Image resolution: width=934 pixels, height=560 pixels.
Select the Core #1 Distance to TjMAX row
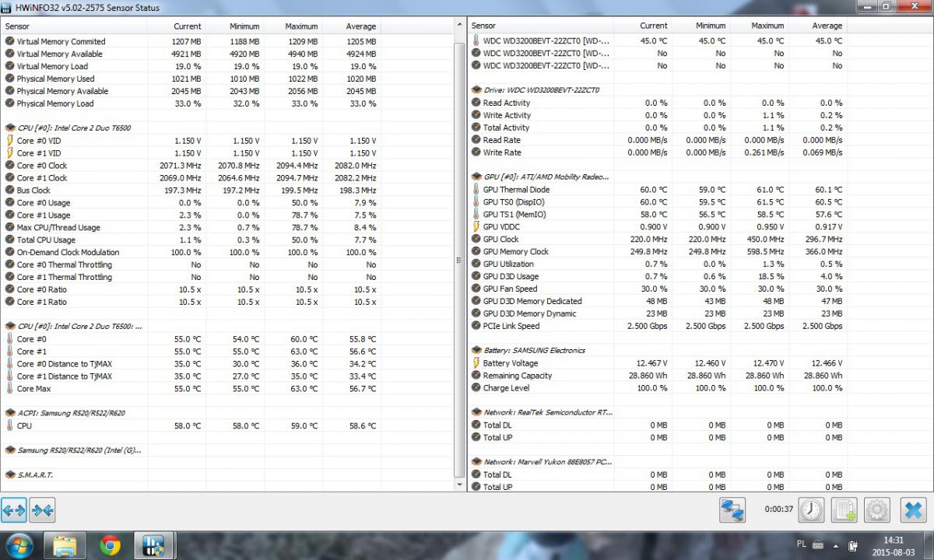[x=191, y=376]
